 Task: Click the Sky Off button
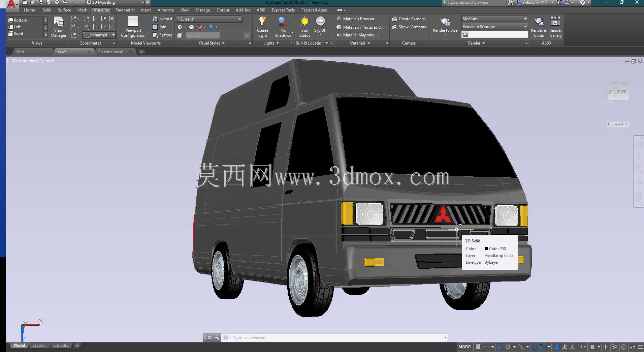[320, 25]
